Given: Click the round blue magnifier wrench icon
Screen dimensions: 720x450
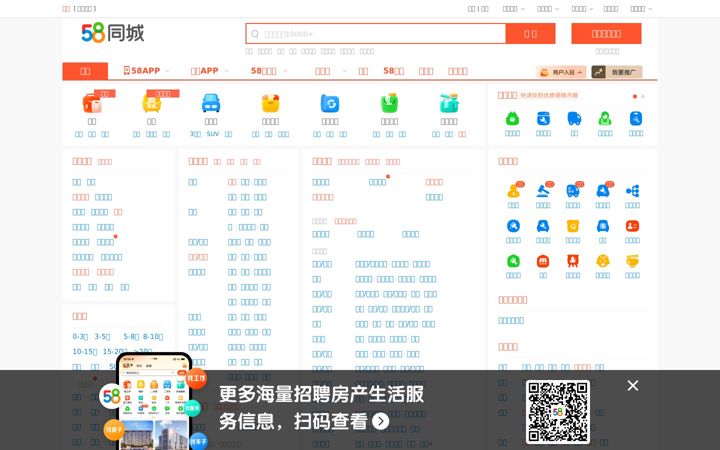Looking at the screenshot, I should (513, 226).
